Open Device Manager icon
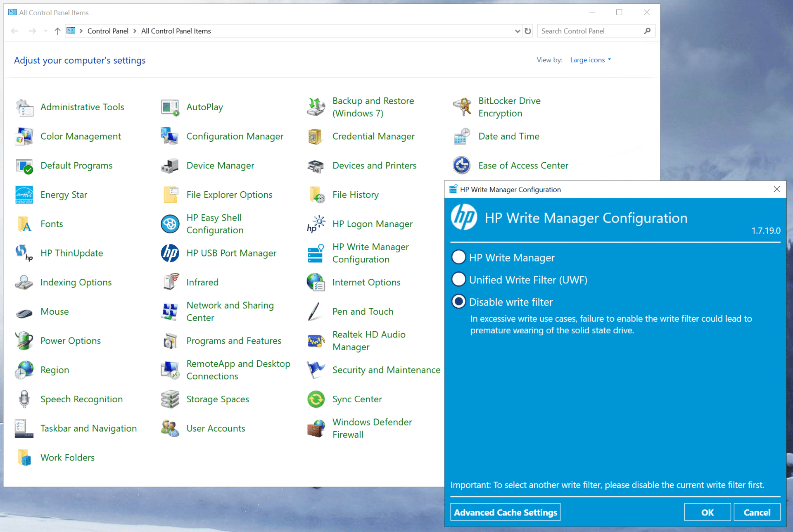Viewport: 793px width, 532px height. (x=170, y=166)
